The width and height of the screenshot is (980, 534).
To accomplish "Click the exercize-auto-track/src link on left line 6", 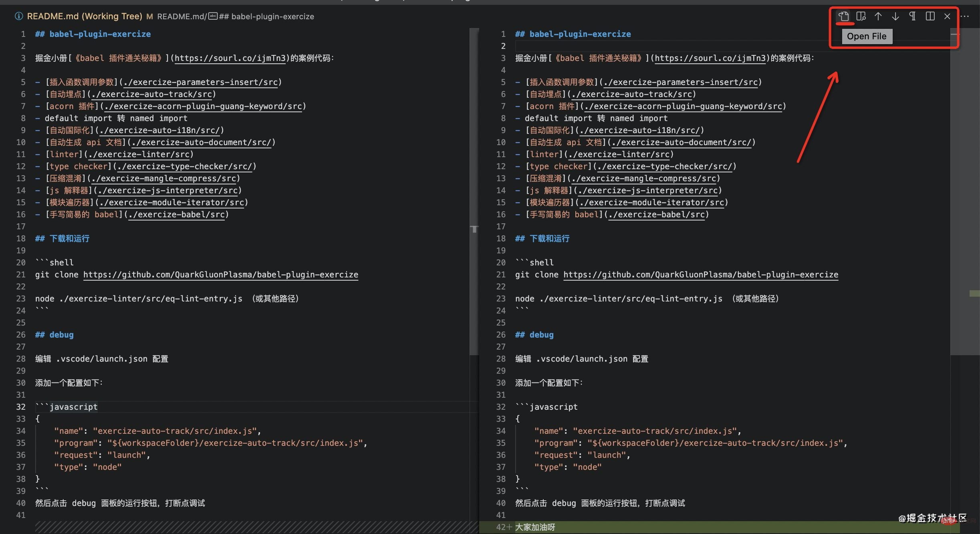I will coord(151,95).
